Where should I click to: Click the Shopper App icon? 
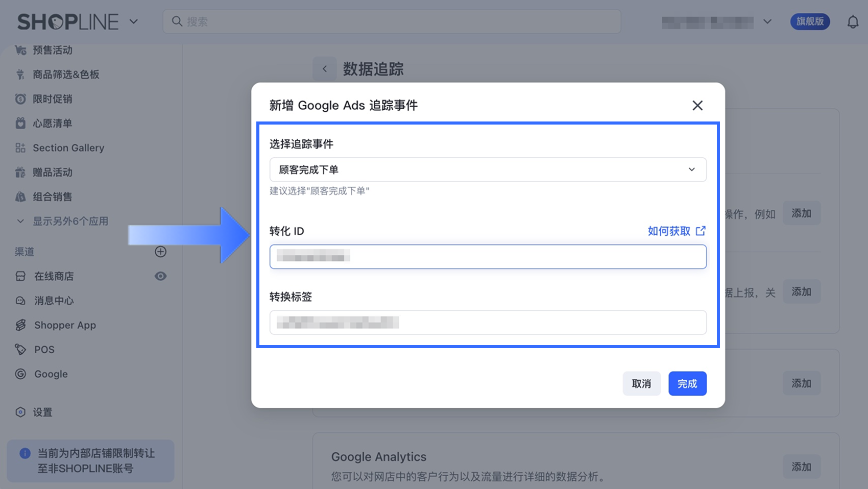[20, 325]
